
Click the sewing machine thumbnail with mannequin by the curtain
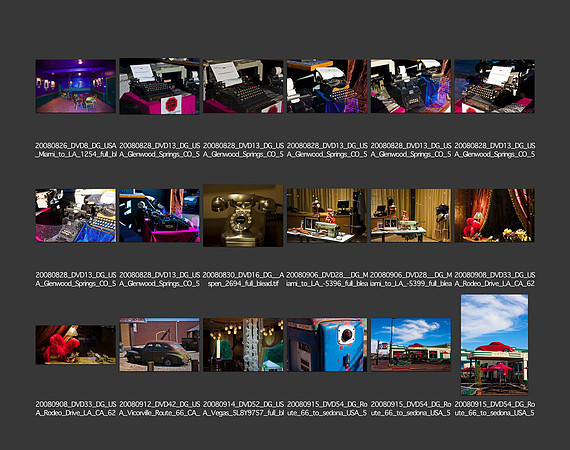(x=411, y=216)
